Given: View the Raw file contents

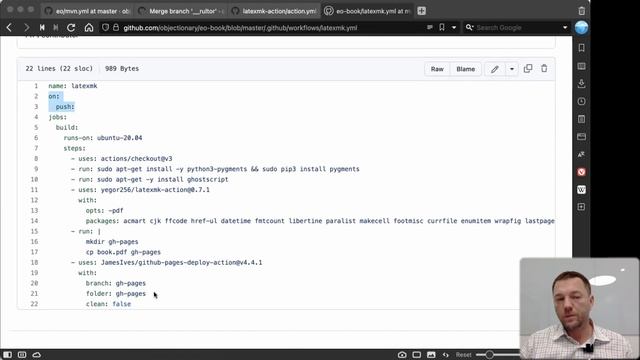Looking at the screenshot, I should point(437,69).
